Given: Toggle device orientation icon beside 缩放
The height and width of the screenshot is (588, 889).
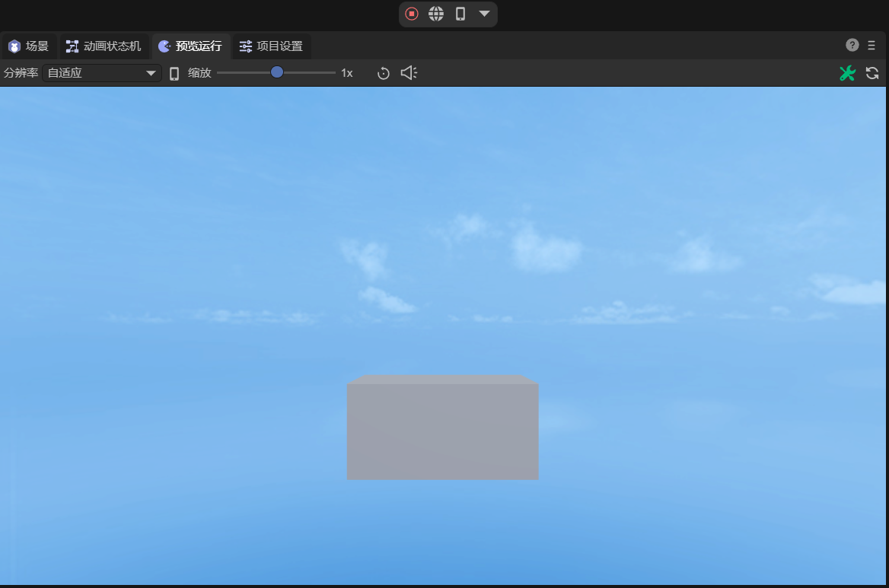Looking at the screenshot, I should tap(174, 74).
